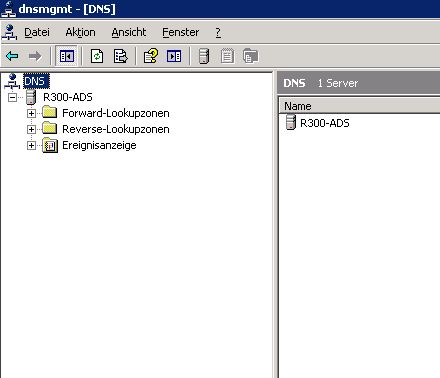Expand the Reverse-Lookupzonen folder
Viewport: 440px width, 378px height.
31,129
